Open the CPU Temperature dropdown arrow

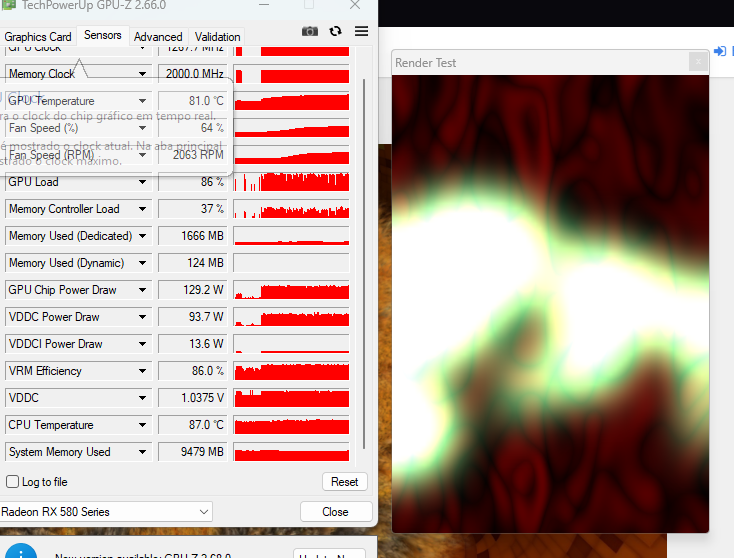click(142, 425)
